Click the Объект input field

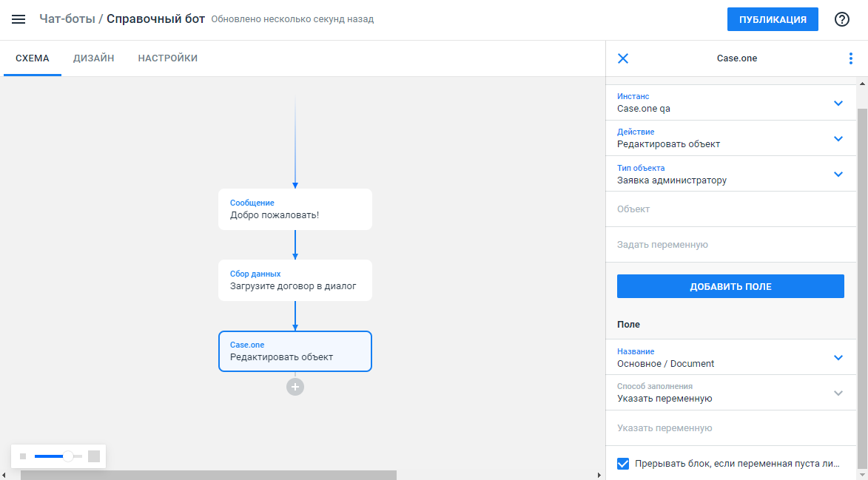click(730, 209)
